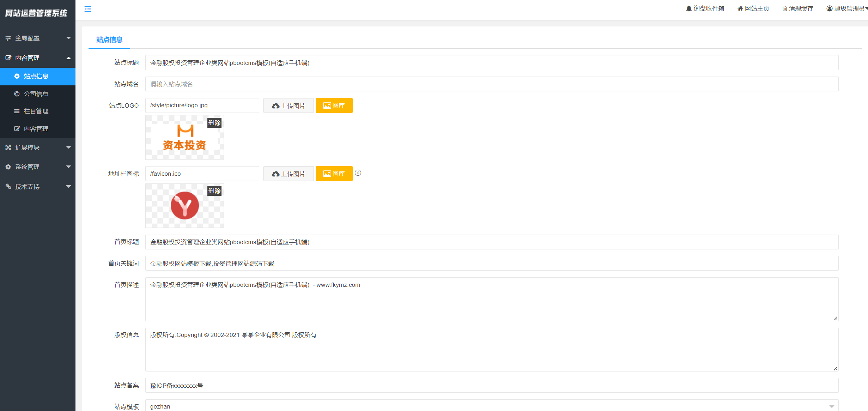Go to 网站主页 home link
This screenshot has height=411, width=868.
click(x=753, y=8)
